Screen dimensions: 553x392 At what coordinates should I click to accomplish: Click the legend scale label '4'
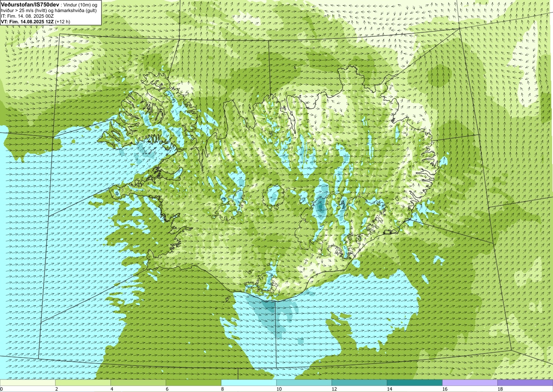click(112, 389)
